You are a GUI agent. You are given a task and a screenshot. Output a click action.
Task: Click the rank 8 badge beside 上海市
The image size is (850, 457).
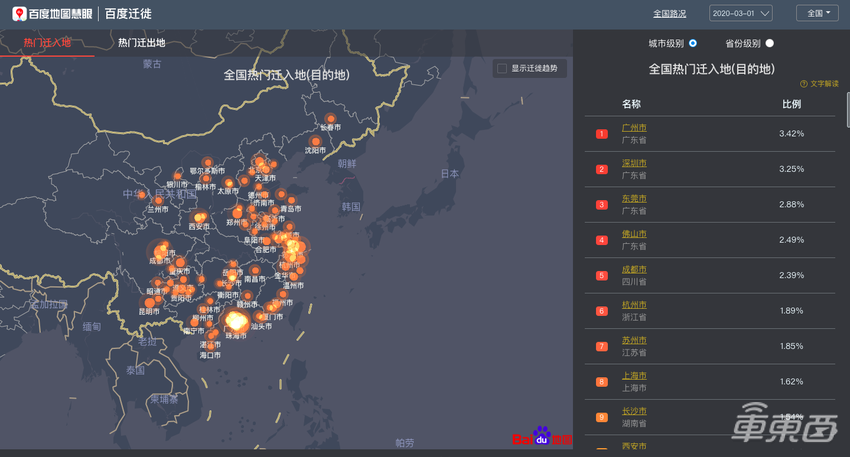601,381
